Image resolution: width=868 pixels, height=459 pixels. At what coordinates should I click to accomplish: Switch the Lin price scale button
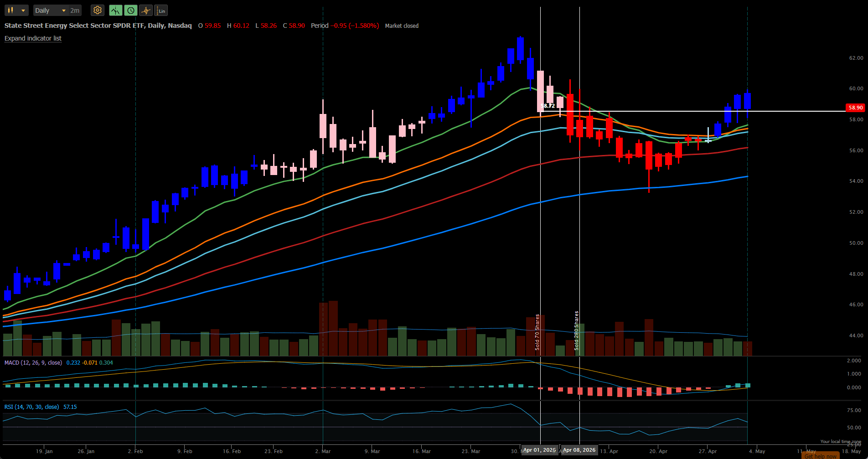pyautogui.click(x=161, y=10)
